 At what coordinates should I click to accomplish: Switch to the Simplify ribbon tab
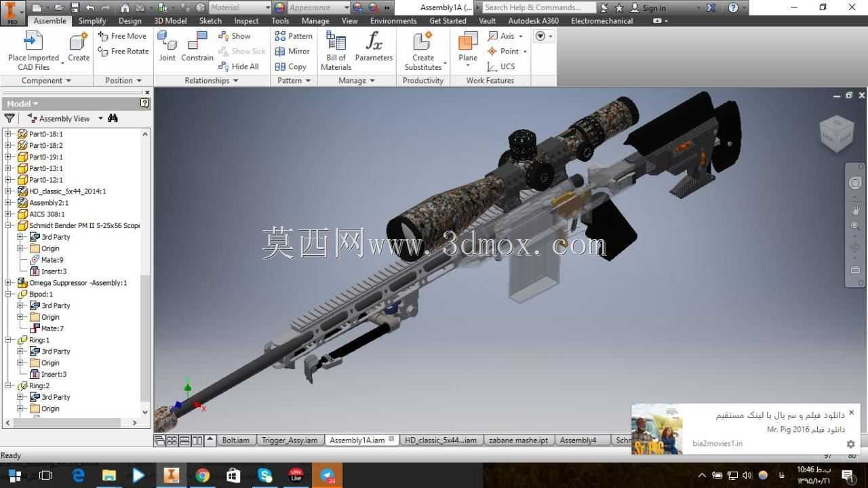[x=92, y=20]
